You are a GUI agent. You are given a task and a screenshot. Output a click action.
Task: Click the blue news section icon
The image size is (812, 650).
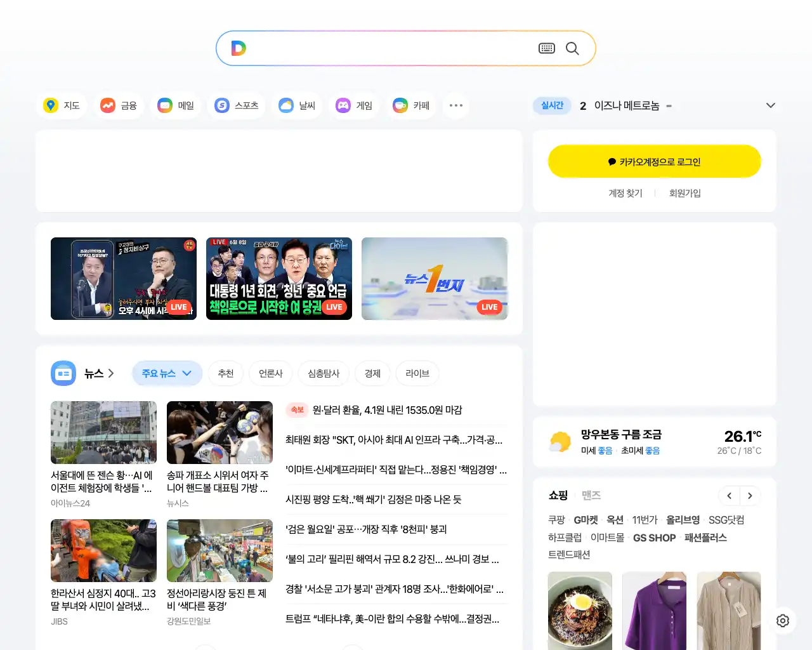click(x=63, y=373)
